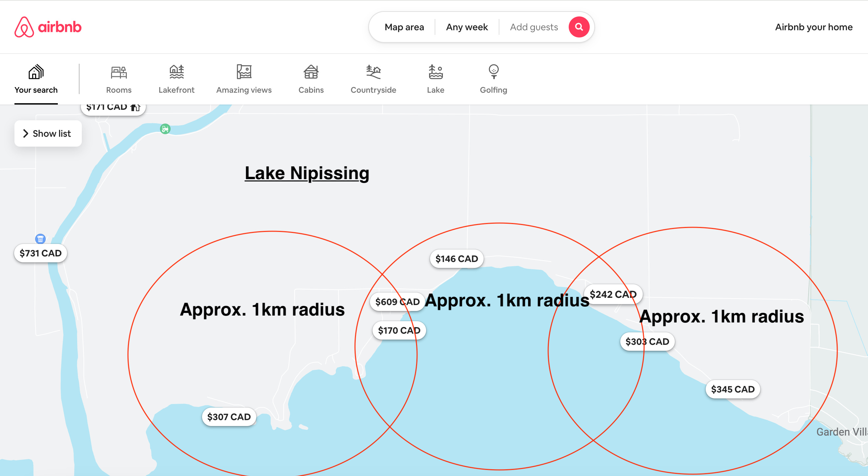Viewport: 868px width, 476px height.
Task: Select the Lake category icon
Action: (435, 72)
